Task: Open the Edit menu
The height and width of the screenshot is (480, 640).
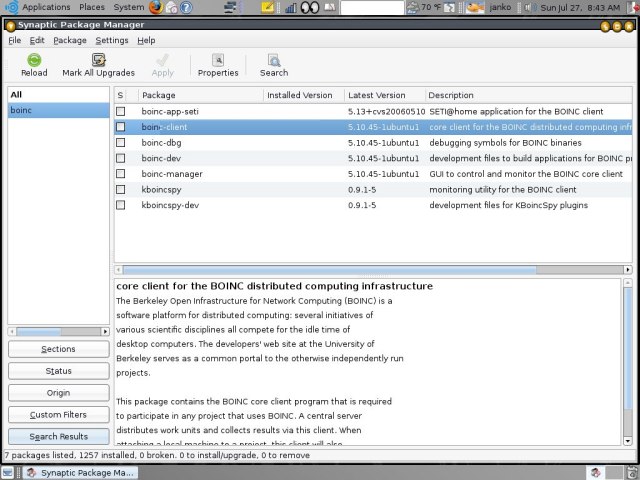Action: point(37,40)
